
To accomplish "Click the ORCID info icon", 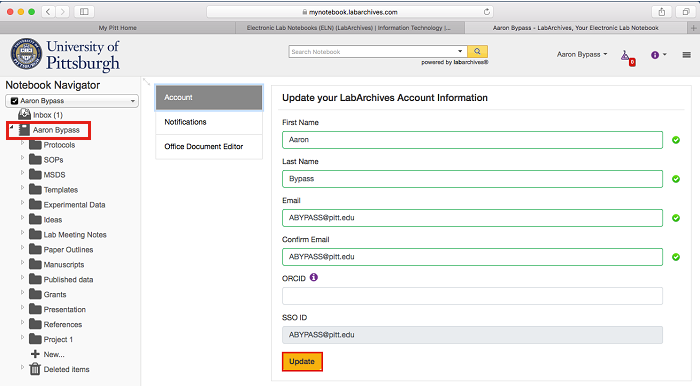I will pyautogui.click(x=314, y=277).
